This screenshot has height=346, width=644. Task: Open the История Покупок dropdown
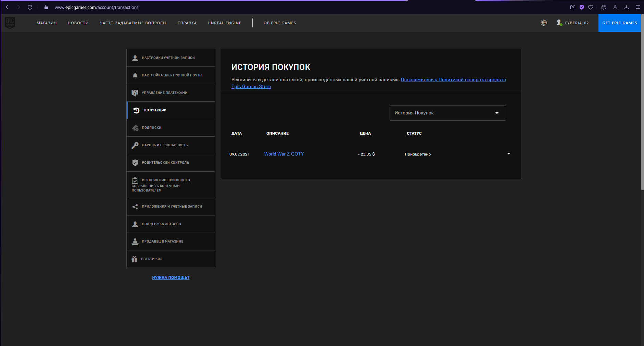[x=447, y=113]
